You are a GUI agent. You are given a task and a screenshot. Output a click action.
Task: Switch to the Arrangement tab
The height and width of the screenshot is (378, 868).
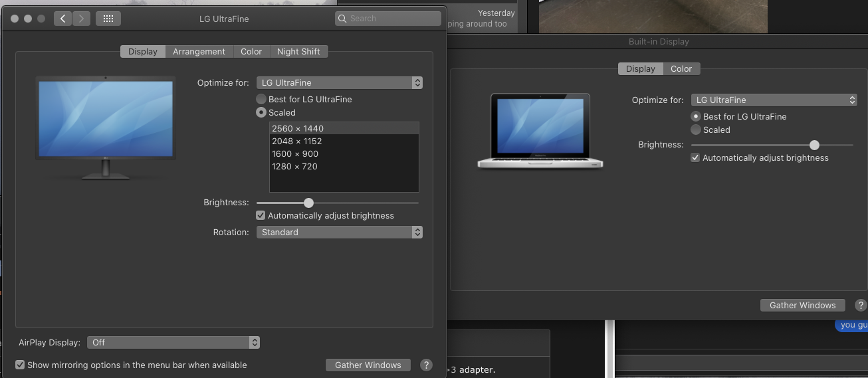199,51
